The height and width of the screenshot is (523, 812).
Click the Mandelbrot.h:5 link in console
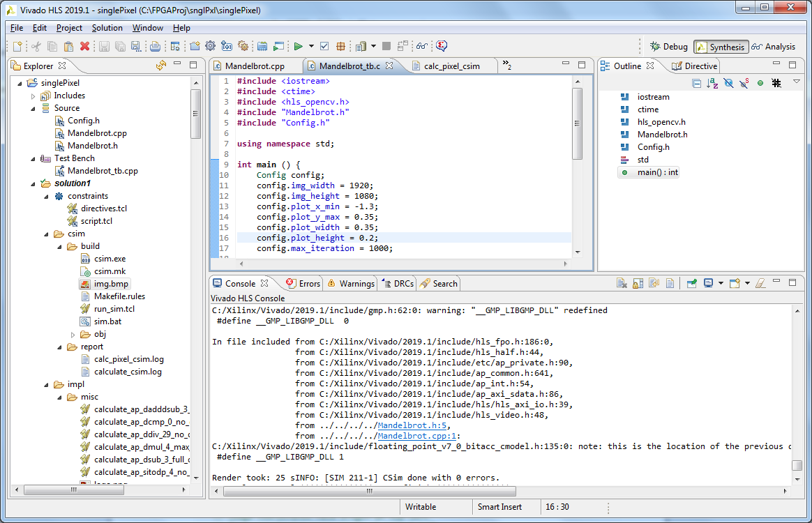(x=414, y=425)
